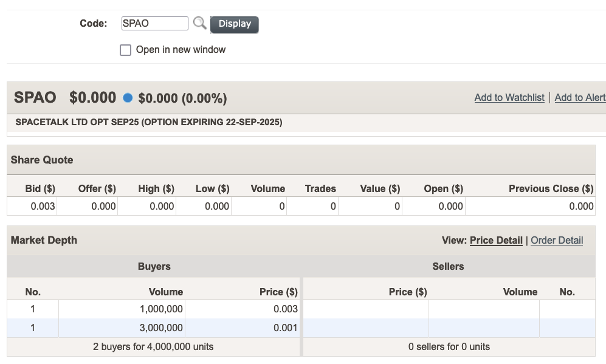Select the buyer row priced at 0.003

pos(153,309)
